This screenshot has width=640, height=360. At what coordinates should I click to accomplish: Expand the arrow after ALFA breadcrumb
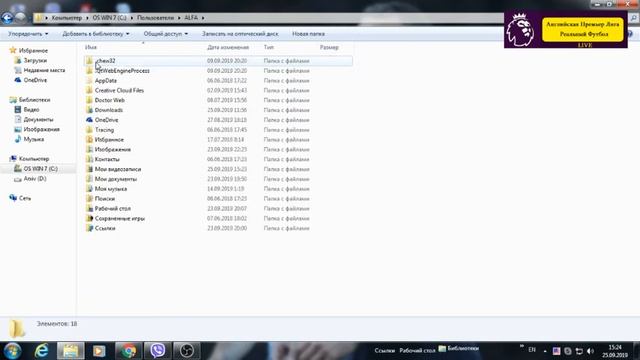click(203, 18)
